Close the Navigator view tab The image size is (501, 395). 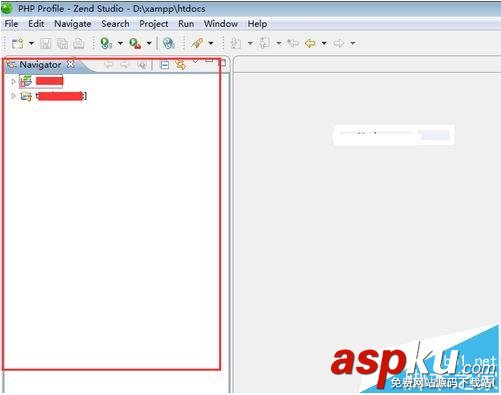point(71,64)
